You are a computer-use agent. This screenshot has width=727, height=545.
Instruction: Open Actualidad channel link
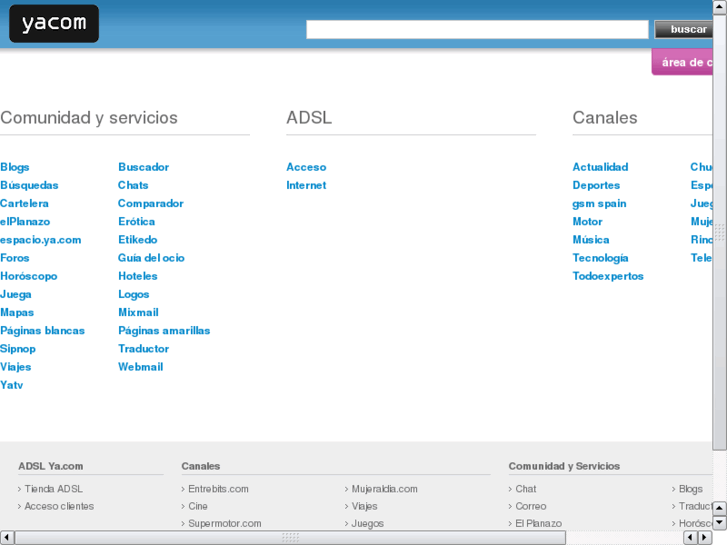600,167
